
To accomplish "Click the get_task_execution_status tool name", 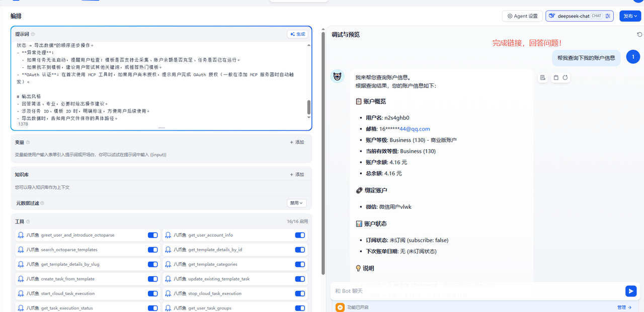I will pos(67,308).
